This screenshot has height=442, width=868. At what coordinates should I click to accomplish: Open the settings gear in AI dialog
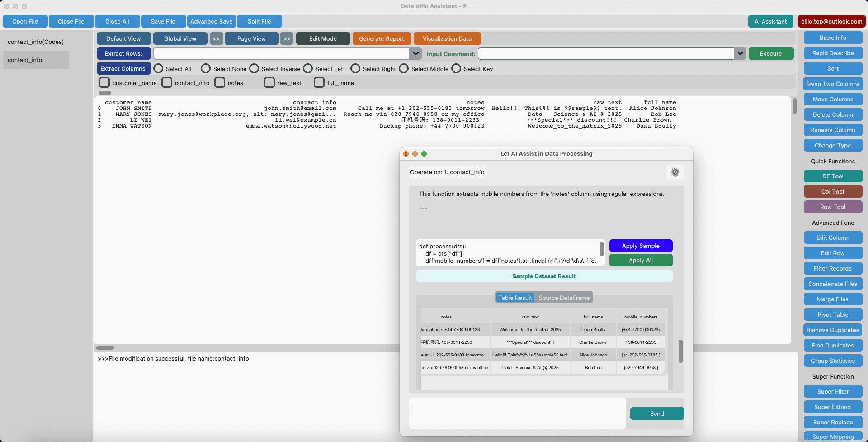click(675, 172)
